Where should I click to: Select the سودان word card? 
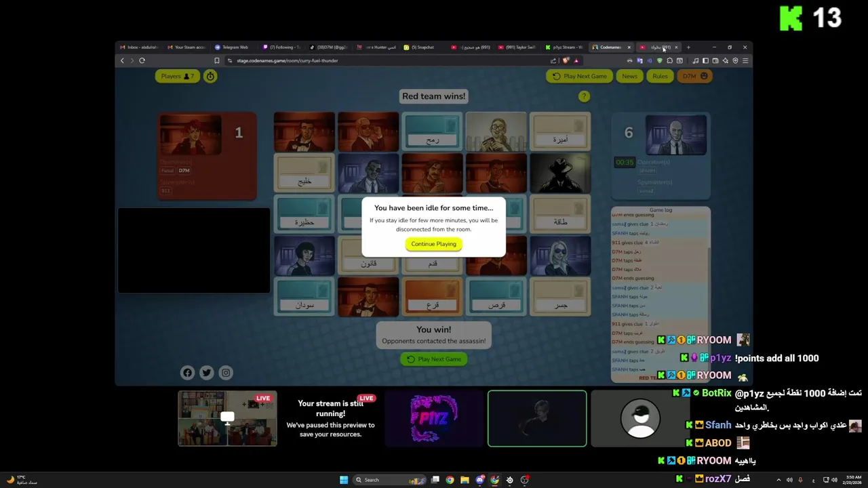pyautogui.click(x=304, y=298)
